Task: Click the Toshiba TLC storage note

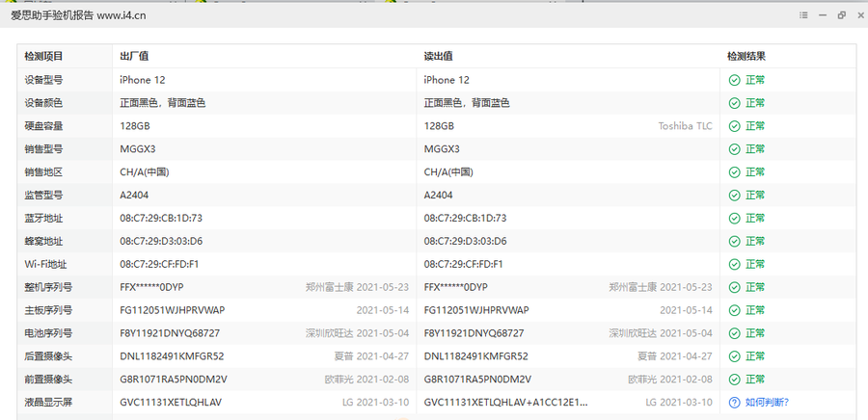Action: point(685,126)
